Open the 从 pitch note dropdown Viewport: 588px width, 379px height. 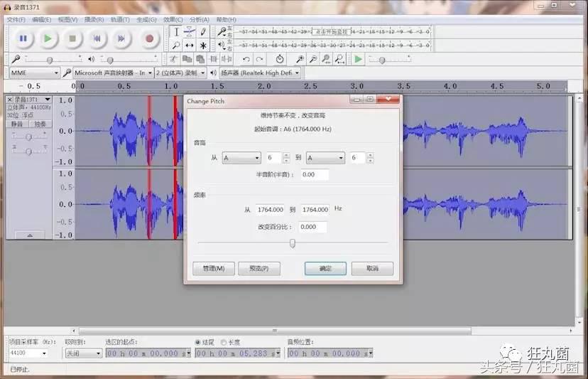click(241, 158)
